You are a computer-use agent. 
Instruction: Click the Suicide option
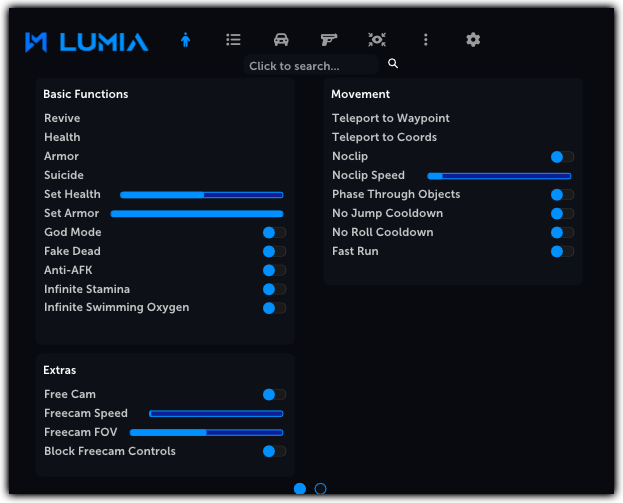[64, 175]
